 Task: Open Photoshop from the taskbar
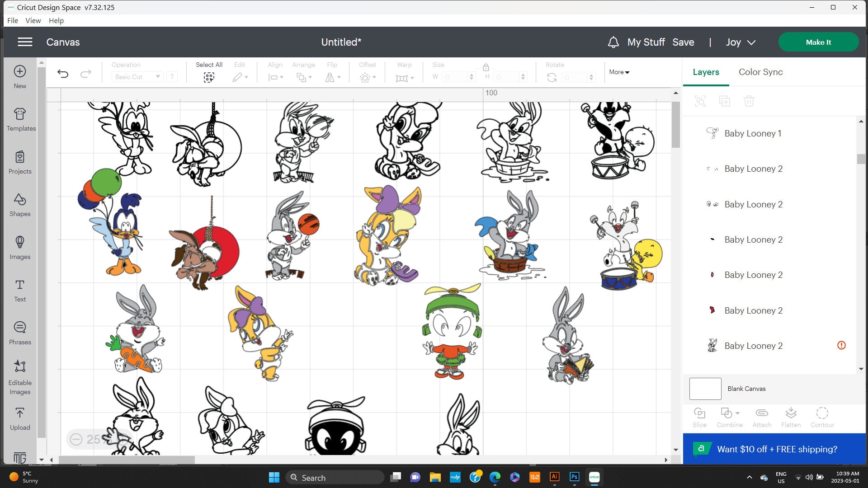pyautogui.click(x=574, y=477)
